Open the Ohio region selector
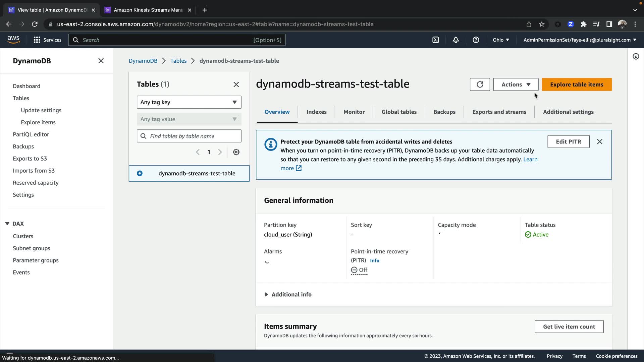This screenshot has height=362, width=644. click(501, 40)
